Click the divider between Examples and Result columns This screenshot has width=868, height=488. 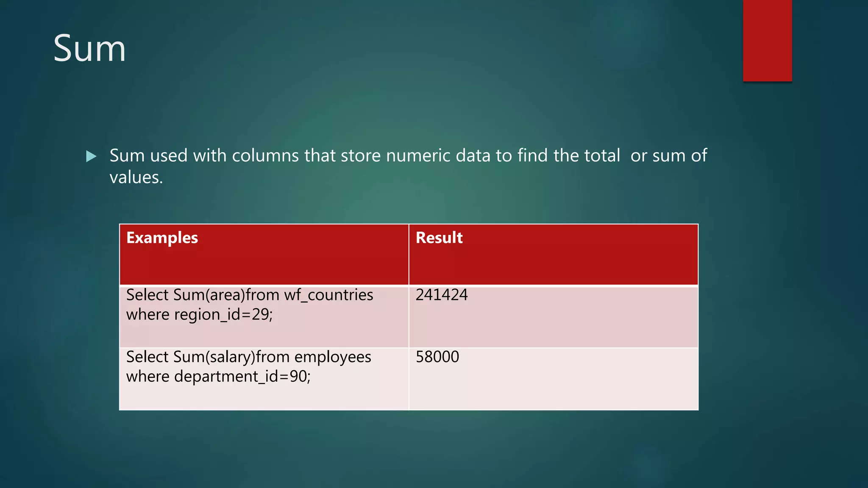(x=409, y=318)
